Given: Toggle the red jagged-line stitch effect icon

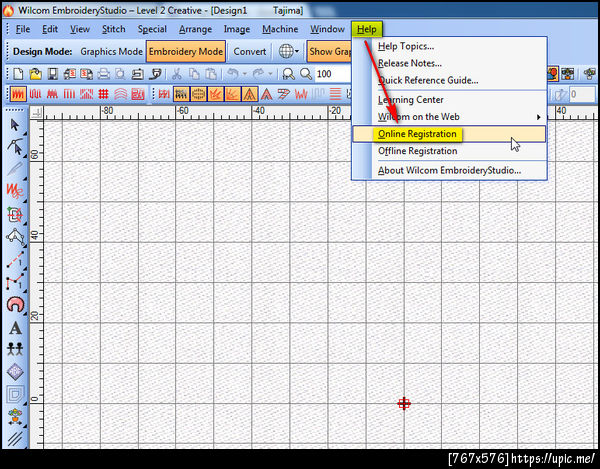Looking at the screenshot, I should coord(301,94).
